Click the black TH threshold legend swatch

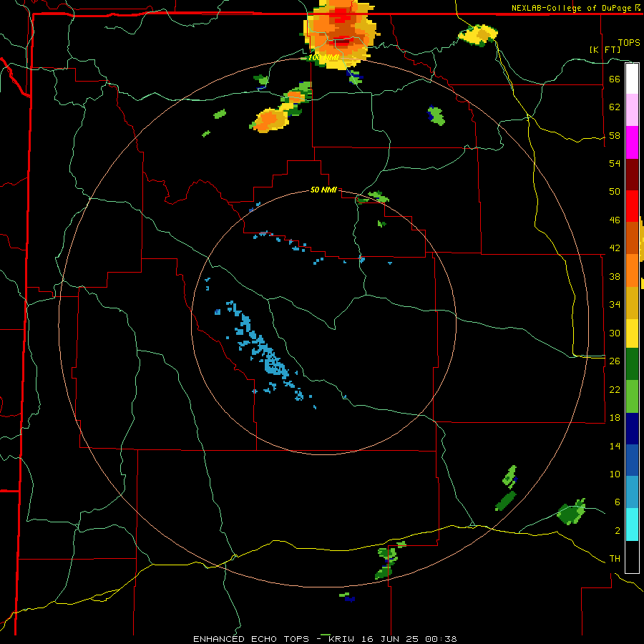(x=632, y=557)
